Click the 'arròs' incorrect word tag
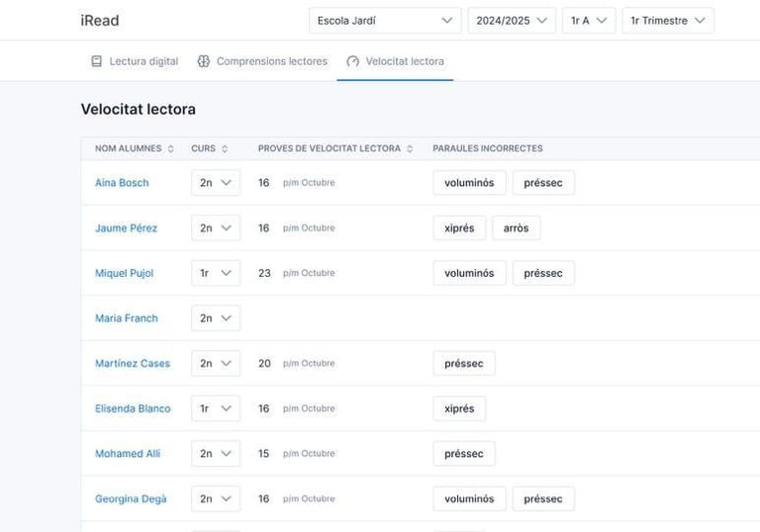 pos(516,228)
